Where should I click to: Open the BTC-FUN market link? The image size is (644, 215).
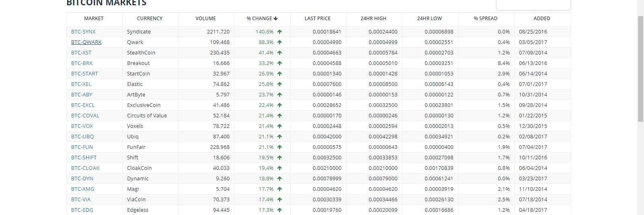(x=82, y=147)
